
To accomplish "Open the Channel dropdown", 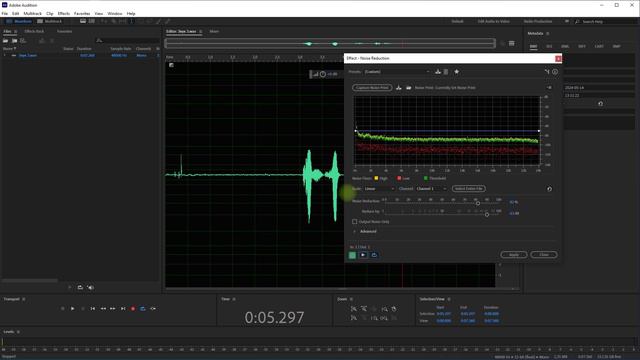I will coord(431,189).
